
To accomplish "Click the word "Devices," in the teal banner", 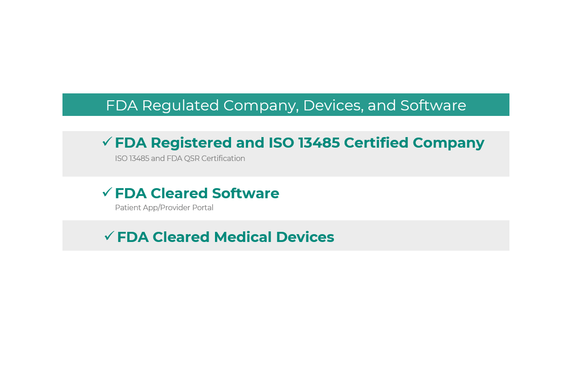I will pyautogui.click(x=333, y=105).
